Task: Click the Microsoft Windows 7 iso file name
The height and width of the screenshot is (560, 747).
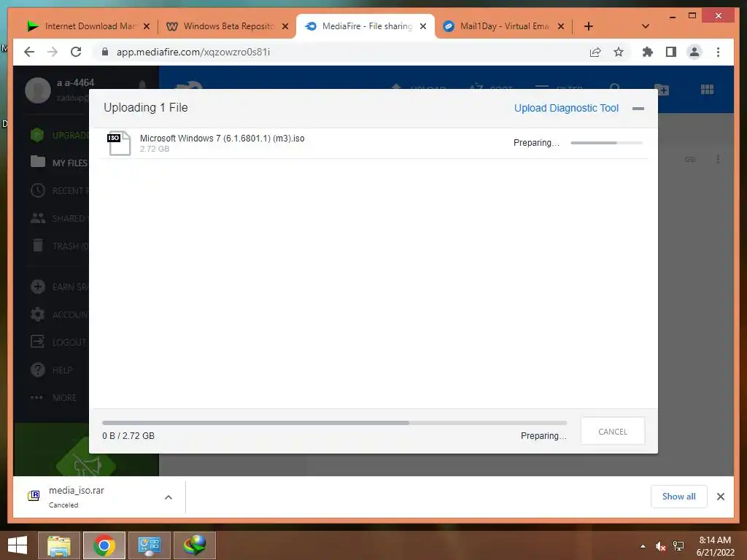Action: (x=222, y=138)
